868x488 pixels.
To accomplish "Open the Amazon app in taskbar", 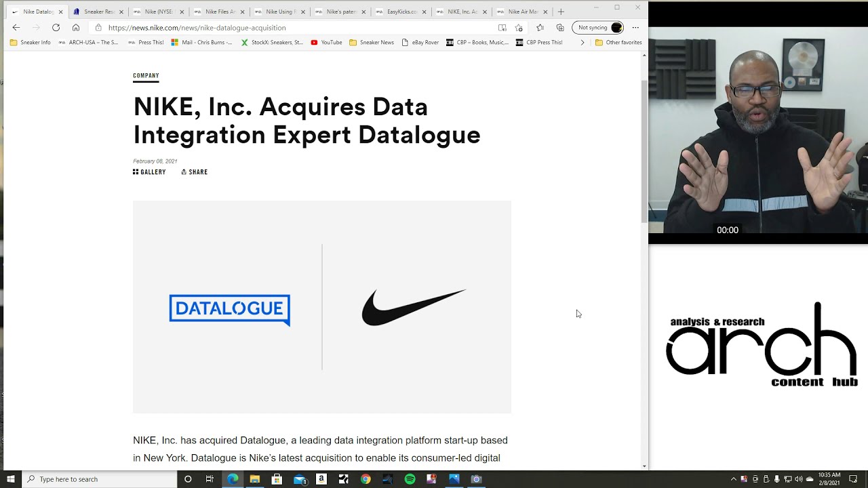I will pyautogui.click(x=321, y=479).
